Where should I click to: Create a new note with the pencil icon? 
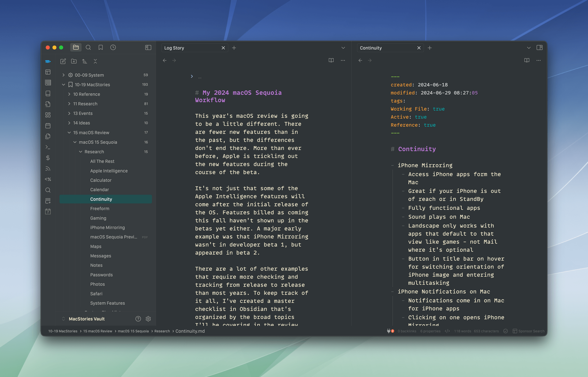click(x=63, y=61)
